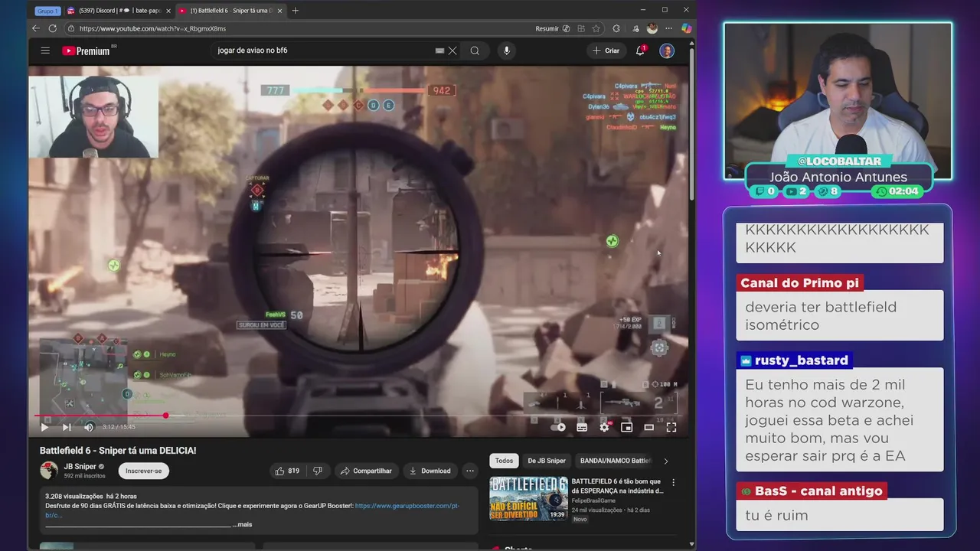Close the Battlefield 6 browser tab

pos(279,11)
